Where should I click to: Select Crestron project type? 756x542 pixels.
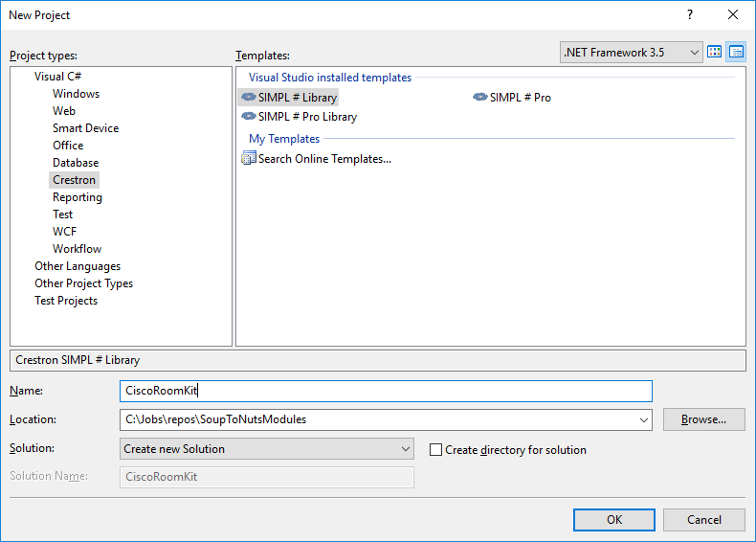[75, 180]
